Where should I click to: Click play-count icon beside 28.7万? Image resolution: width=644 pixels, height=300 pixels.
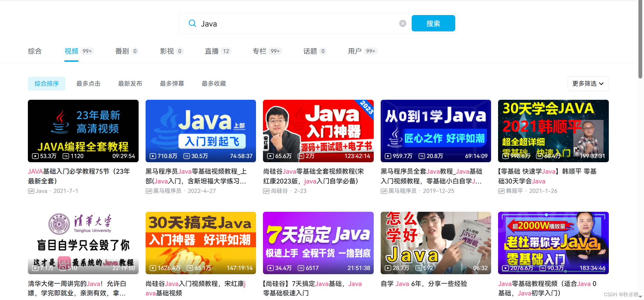[388, 268]
